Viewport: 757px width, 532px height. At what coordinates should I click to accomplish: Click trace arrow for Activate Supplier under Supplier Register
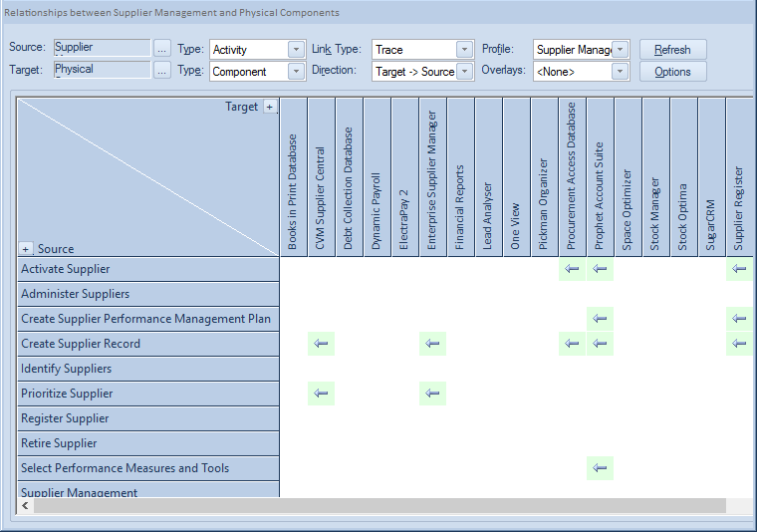[x=739, y=269]
